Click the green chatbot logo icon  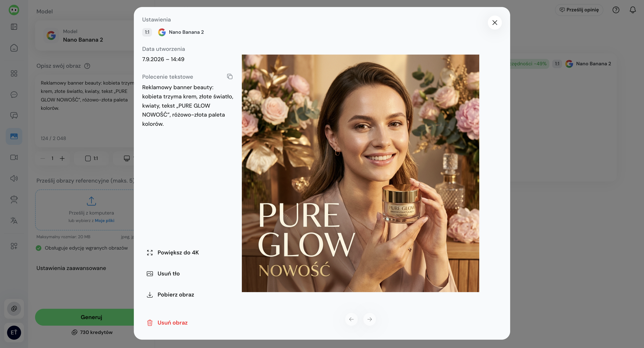14,10
